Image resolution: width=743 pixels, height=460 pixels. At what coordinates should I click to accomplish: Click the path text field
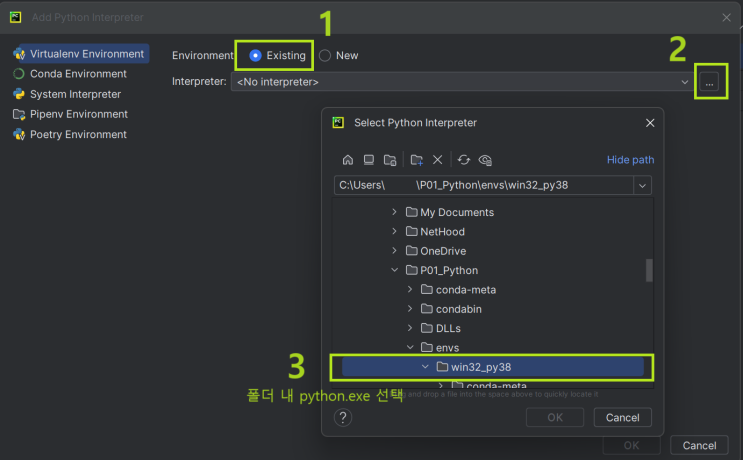(x=484, y=185)
